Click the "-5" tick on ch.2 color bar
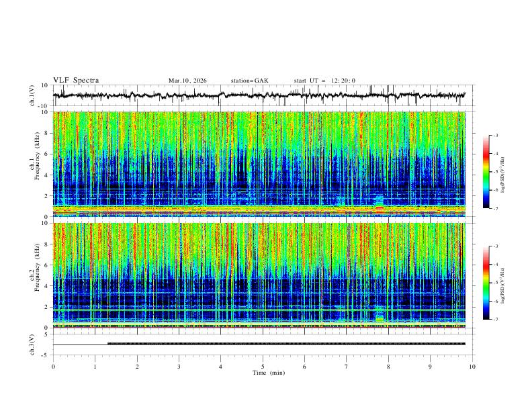The height and width of the screenshot is (411, 532). 496,283
